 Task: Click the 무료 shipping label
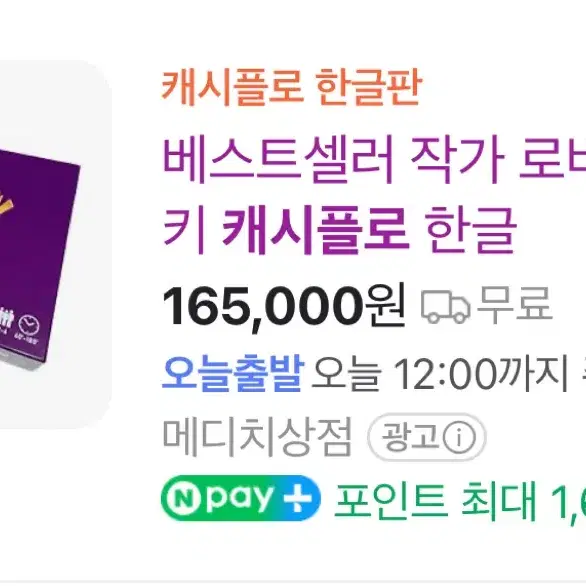[x=515, y=305]
